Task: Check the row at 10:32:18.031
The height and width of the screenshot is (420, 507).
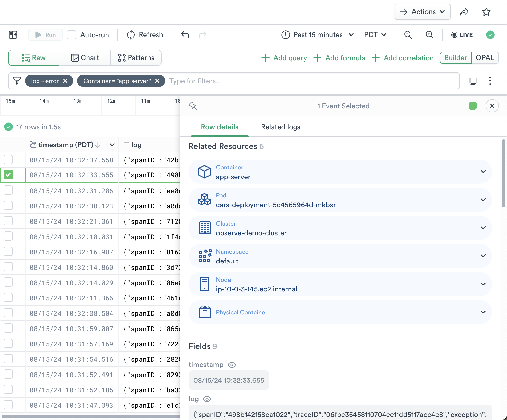Action: click(x=8, y=236)
